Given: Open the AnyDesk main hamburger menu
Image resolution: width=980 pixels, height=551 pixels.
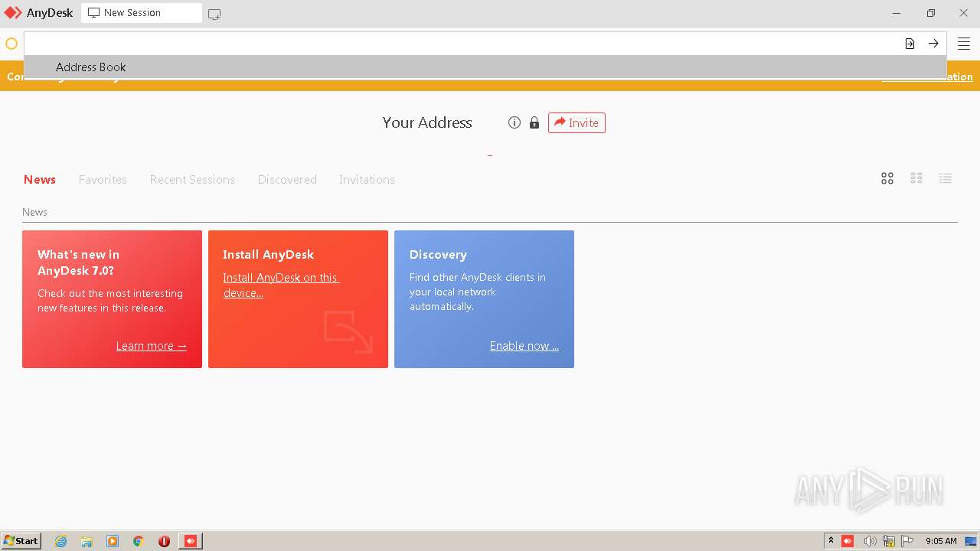Looking at the screenshot, I should 964,44.
